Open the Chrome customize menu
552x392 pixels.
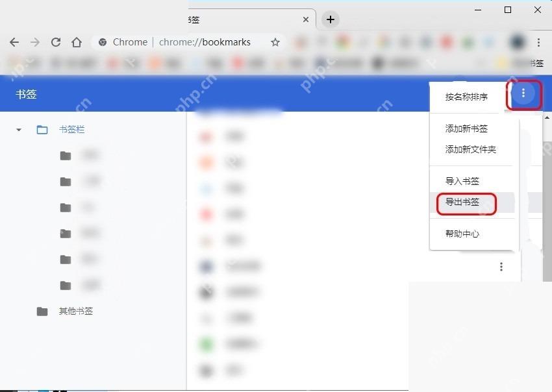538,43
